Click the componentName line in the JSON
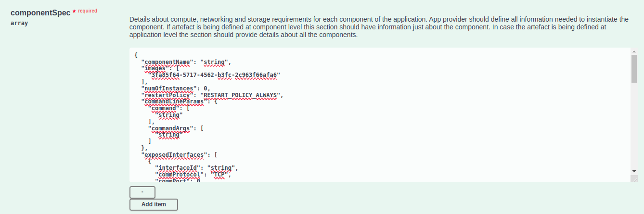 tap(186, 62)
